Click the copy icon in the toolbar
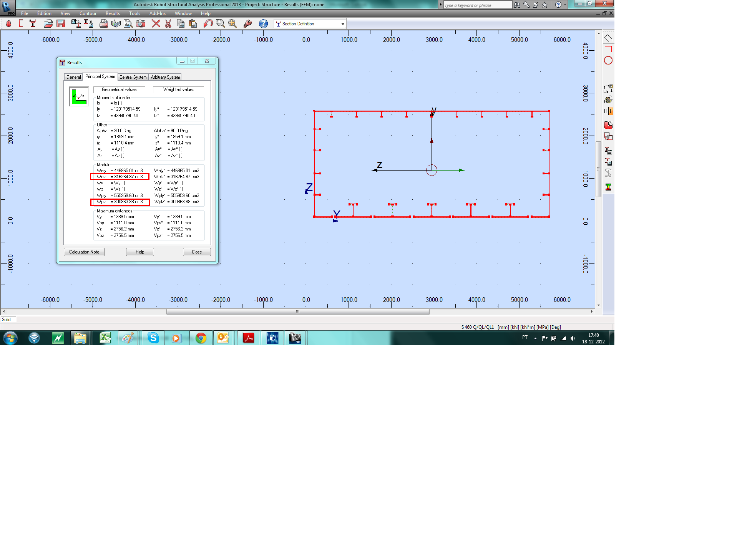747x560 pixels. (181, 24)
